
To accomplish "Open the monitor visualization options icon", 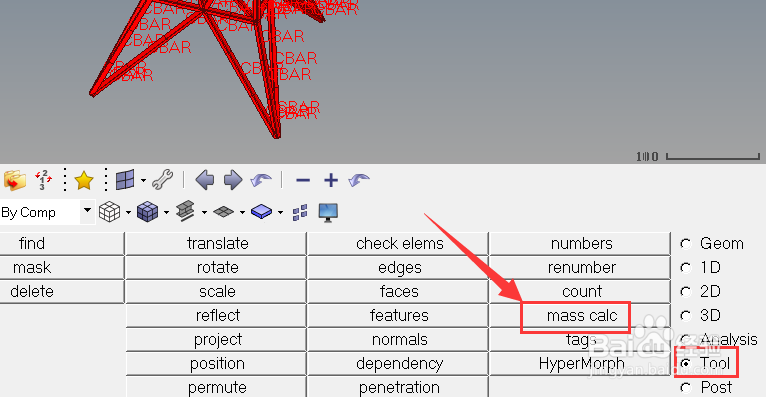I will (x=328, y=213).
